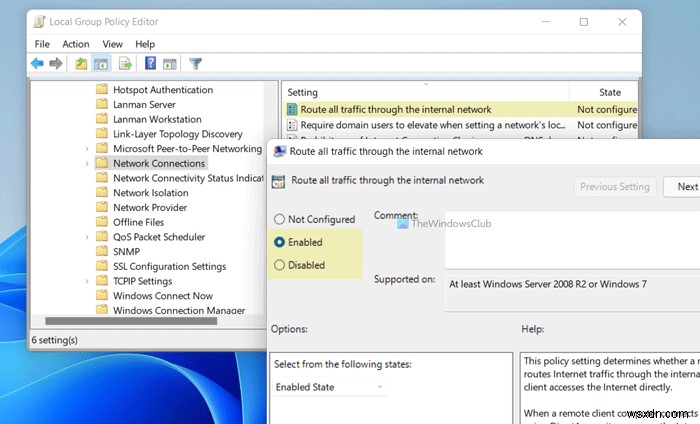The width and height of the screenshot is (700, 424).
Task: Select Network Connectivity Status Indicator item
Action: 188,178
